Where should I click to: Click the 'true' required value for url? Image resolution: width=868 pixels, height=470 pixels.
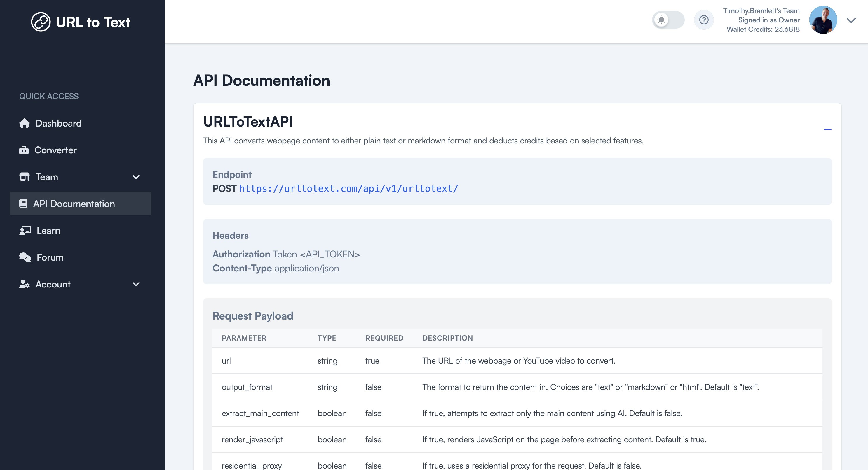[372, 361]
